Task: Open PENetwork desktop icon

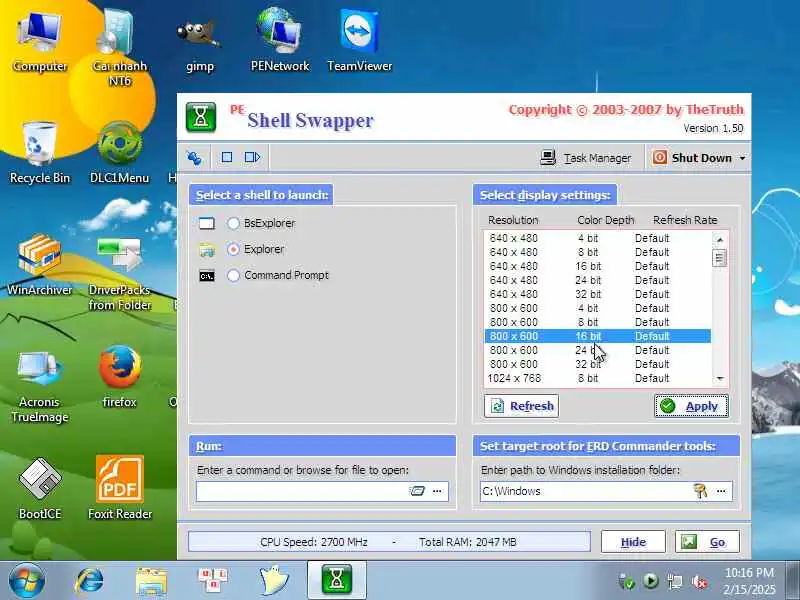Action: coord(280,41)
